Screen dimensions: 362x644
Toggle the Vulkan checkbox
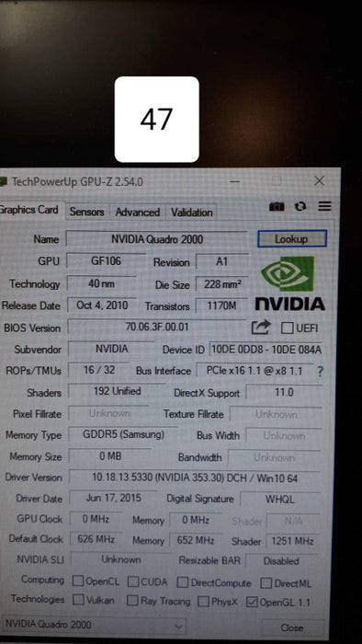[x=78, y=600]
